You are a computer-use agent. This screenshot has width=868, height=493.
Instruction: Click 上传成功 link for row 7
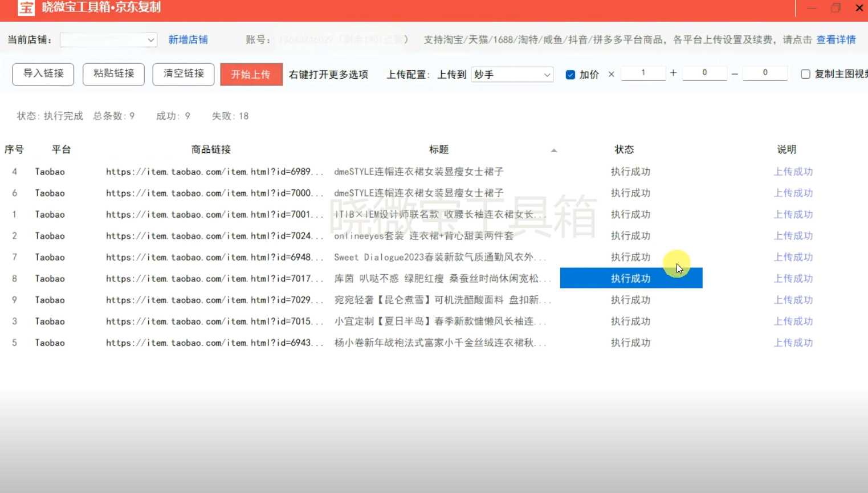click(793, 257)
